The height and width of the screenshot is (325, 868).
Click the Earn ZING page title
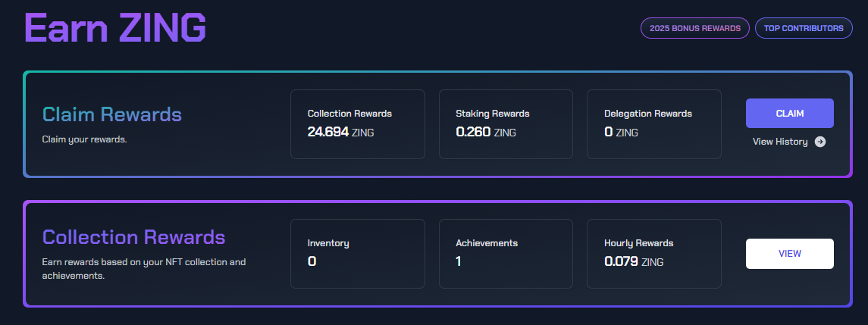coord(115,29)
